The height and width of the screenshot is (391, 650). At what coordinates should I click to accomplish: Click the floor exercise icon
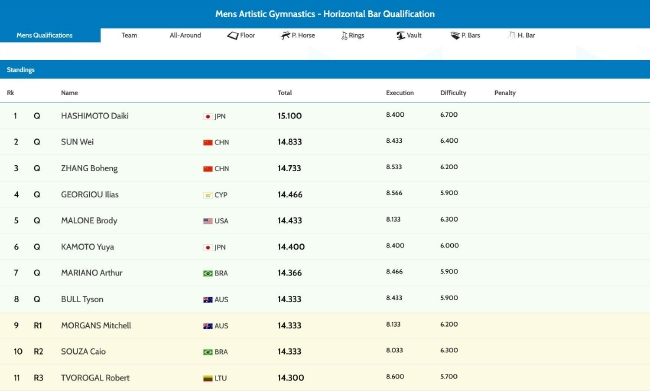point(233,36)
